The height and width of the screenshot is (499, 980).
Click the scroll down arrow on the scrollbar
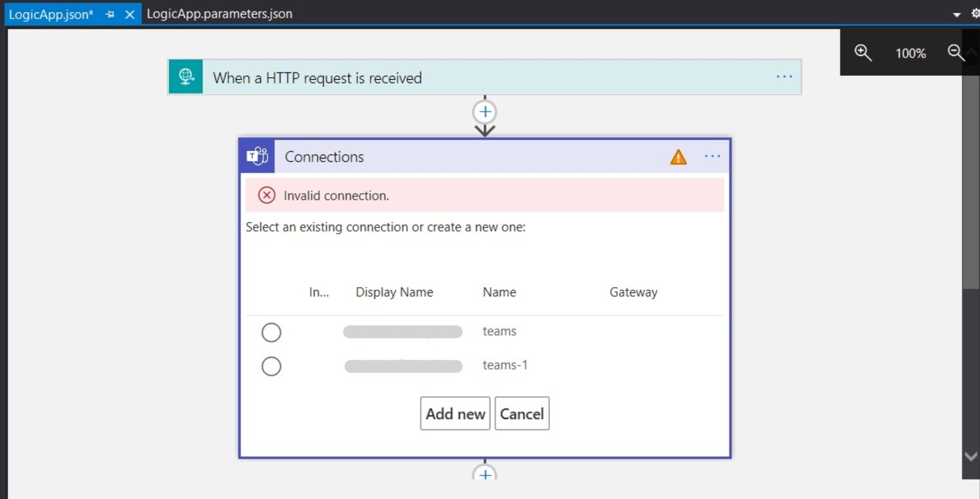pos(971,457)
